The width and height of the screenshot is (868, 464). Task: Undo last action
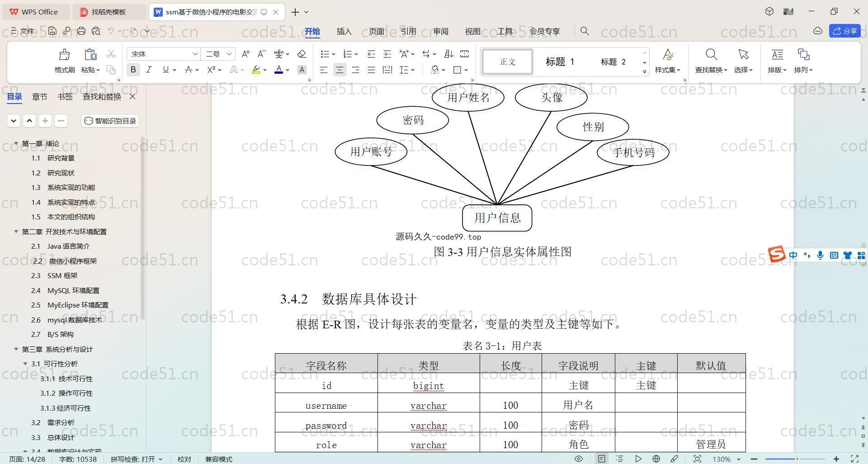tap(111, 31)
